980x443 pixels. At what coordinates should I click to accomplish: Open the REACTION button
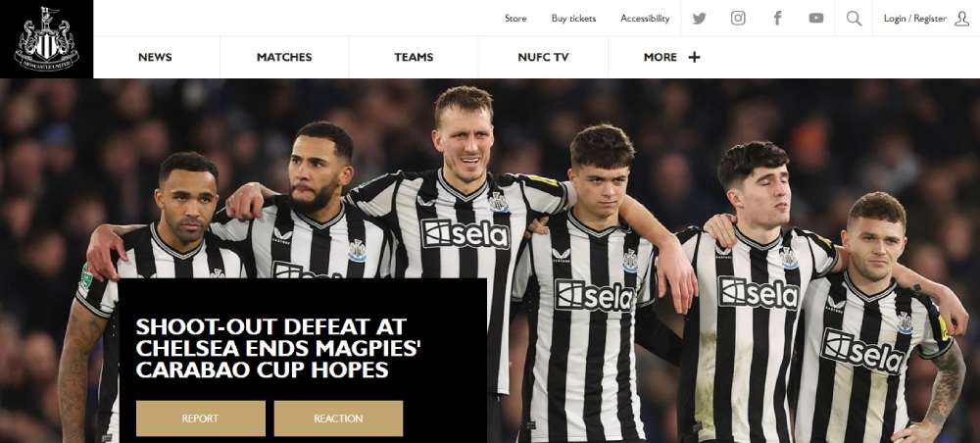(x=338, y=418)
